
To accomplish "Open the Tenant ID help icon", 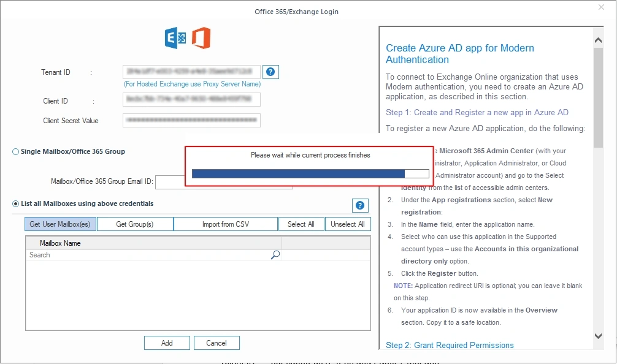I will pyautogui.click(x=270, y=72).
